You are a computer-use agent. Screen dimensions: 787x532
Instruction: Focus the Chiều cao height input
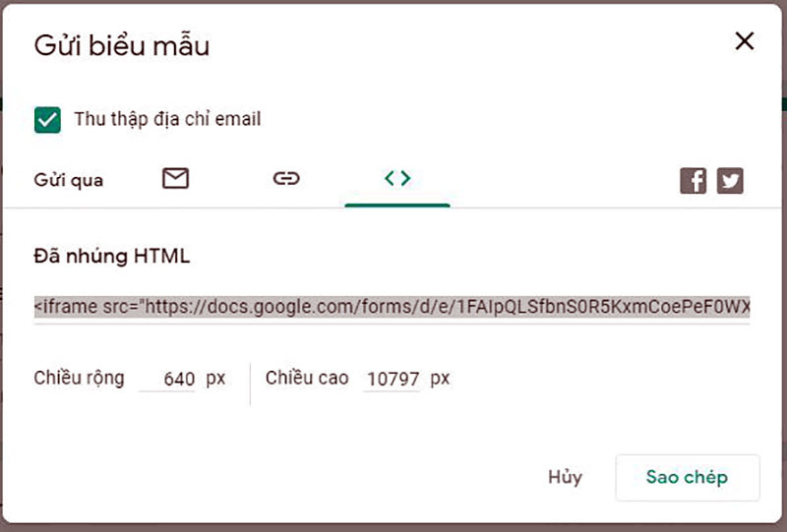pos(392,379)
